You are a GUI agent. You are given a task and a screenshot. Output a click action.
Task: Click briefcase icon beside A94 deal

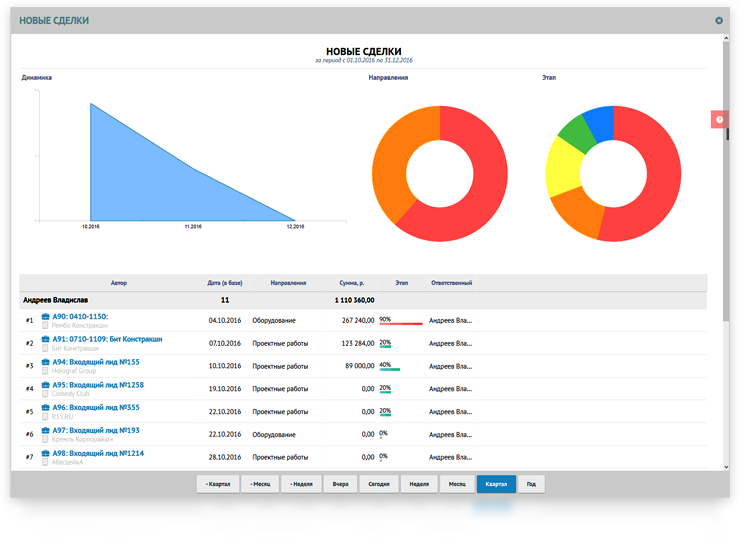pyautogui.click(x=45, y=362)
